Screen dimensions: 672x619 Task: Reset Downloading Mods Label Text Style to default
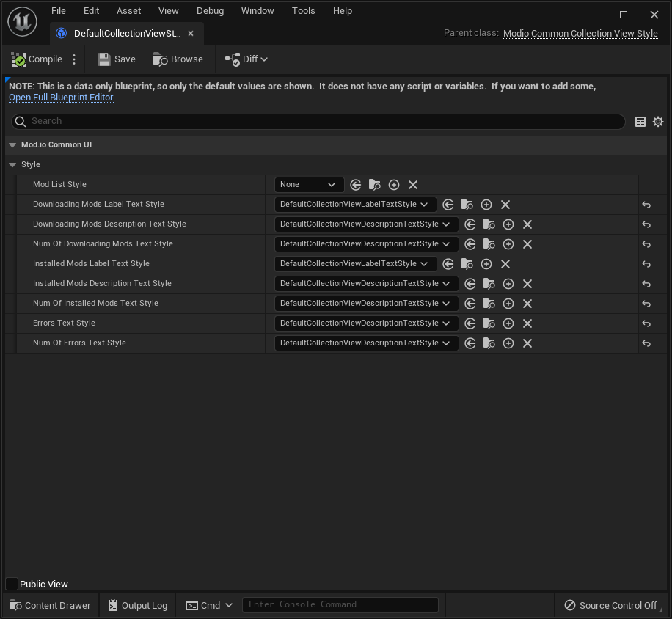click(646, 205)
